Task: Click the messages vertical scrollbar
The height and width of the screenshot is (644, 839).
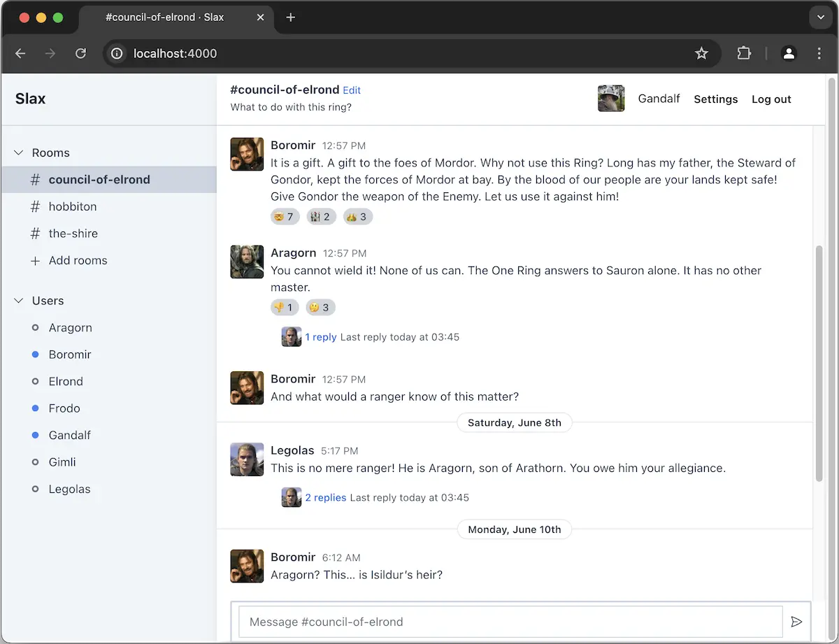Action: pos(819,364)
